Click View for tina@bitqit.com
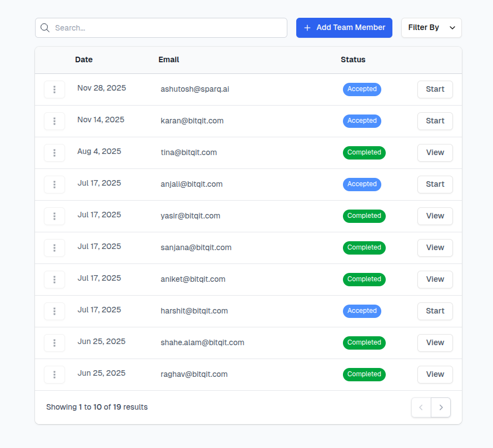 (x=435, y=153)
